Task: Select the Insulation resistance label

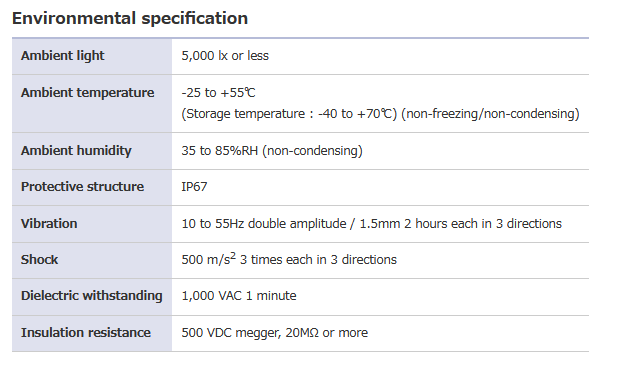Action: pos(86,332)
